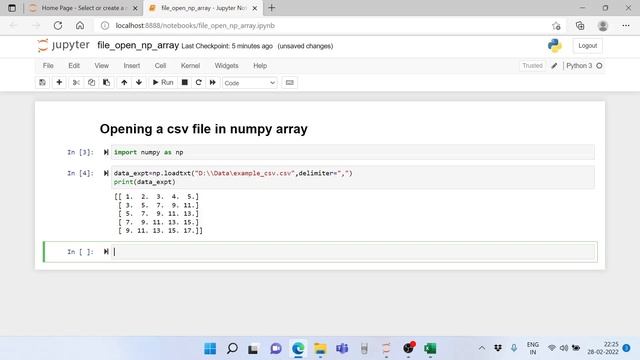Viewport: 640px width, 360px height.
Task: Click the Logout button
Action: click(587, 46)
